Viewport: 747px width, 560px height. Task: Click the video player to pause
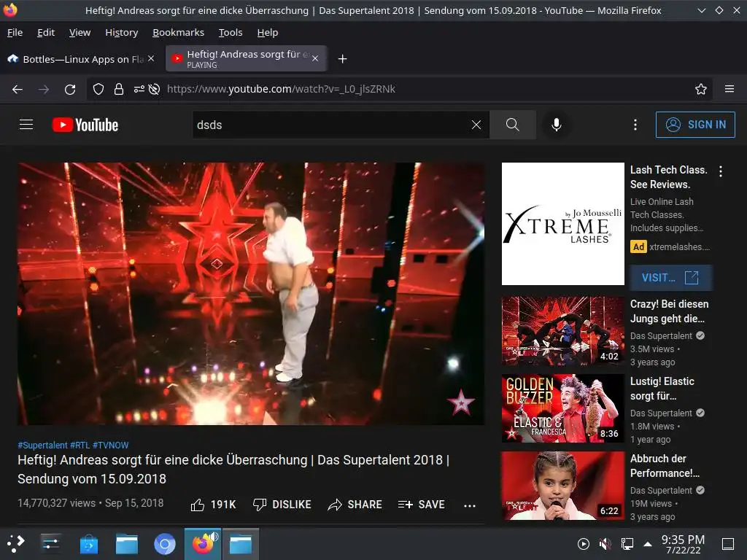coord(251,294)
